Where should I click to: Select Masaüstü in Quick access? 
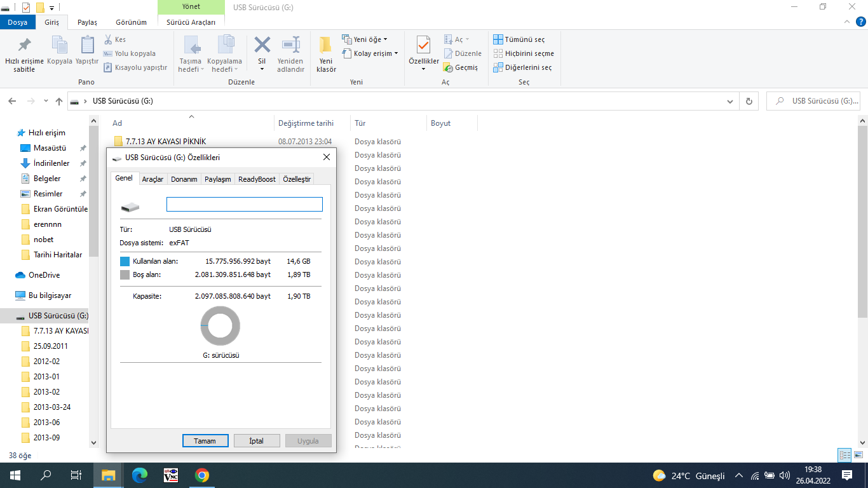pyautogui.click(x=50, y=148)
